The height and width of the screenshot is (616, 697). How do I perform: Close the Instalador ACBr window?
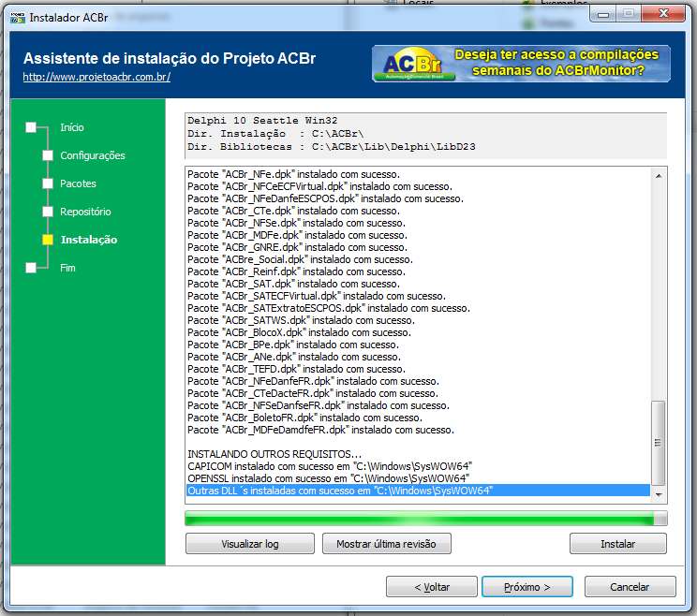[663, 14]
